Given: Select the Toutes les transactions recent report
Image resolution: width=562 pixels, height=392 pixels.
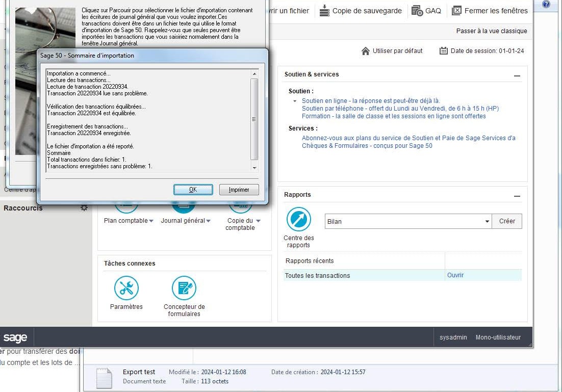Looking at the screenshot, I should click(x=317, y=276).
